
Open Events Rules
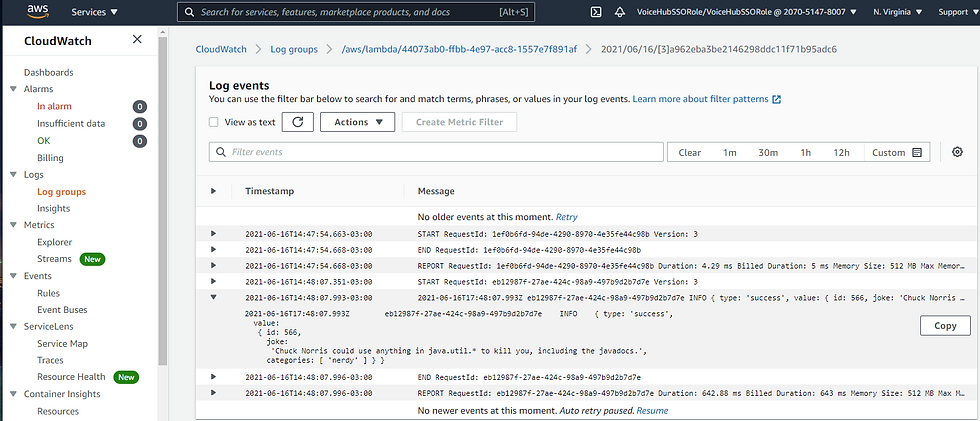tap(48, 293)
